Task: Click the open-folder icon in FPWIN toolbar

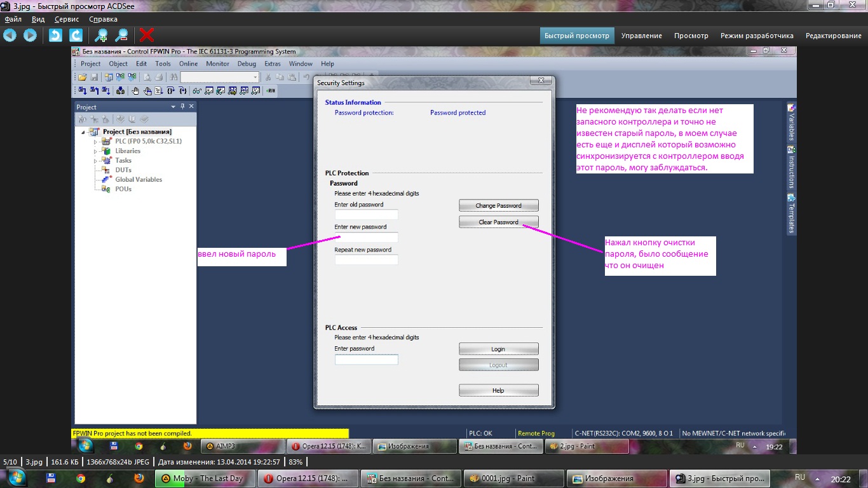Action: tap(83, 77)
